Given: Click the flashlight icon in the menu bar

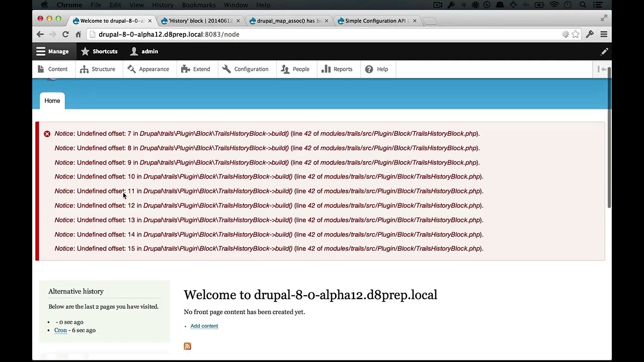Looking at the screenshot, I should point(451,5).
